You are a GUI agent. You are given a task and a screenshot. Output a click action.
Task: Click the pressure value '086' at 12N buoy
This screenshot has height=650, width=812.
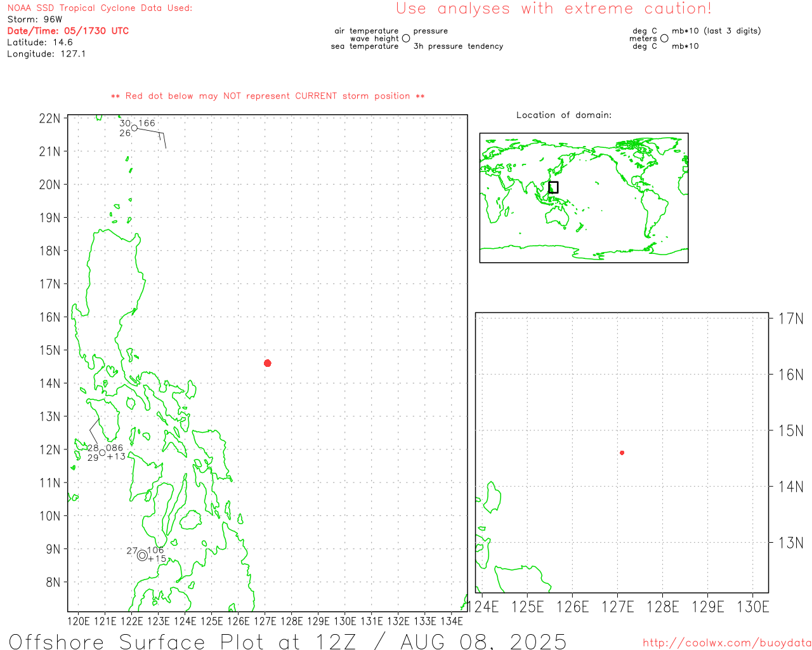[x=115, y=448]
